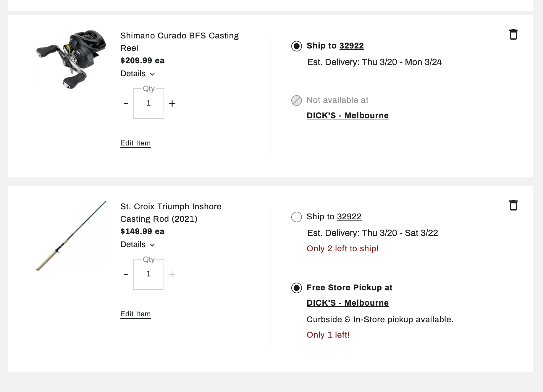543x392 pixels.
Task: Expand Details for St. Croix Triumph rod
Action: [x=138, y=244]
